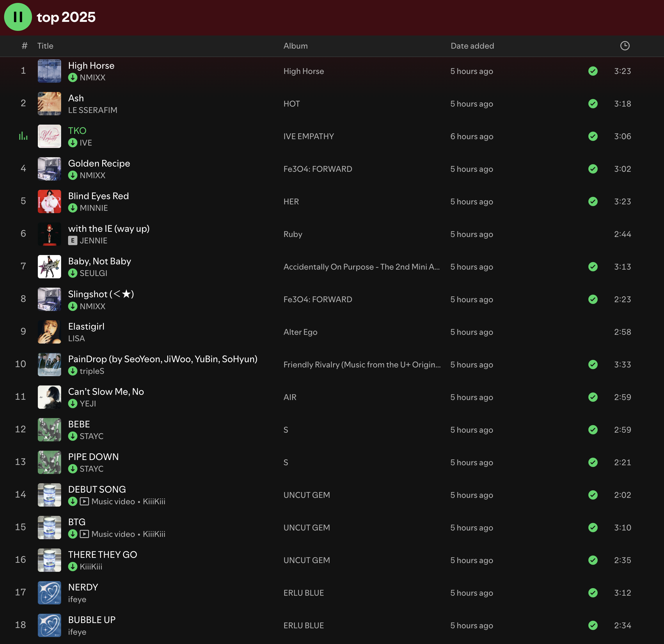Viewport: 664px width, 644px height.
Task: Open artist LE SSERAFIM
Action: coord(93,110)
